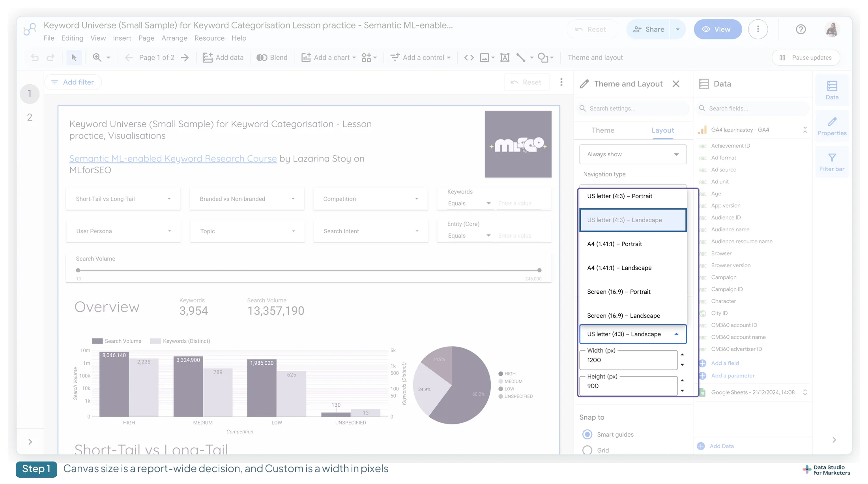Select the pointer selection mode tool
Viewport: 868px width, 484px height.
point(74,58)
